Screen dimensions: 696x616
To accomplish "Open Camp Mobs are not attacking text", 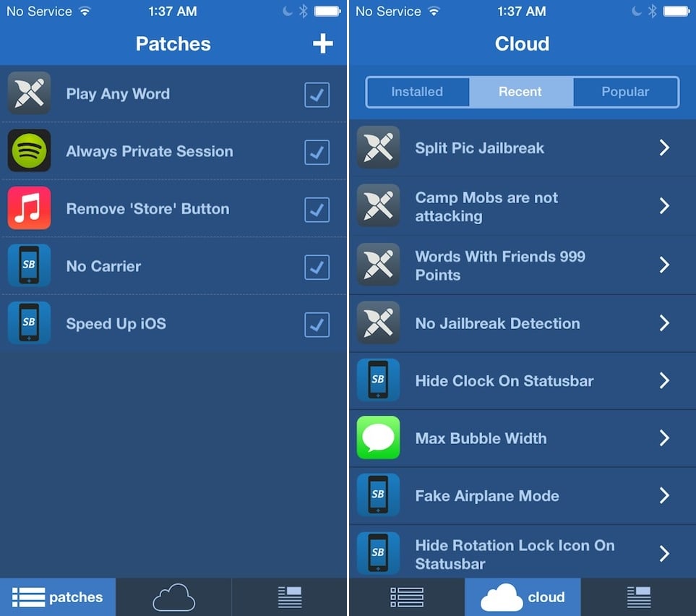I will tap(486, 207).
